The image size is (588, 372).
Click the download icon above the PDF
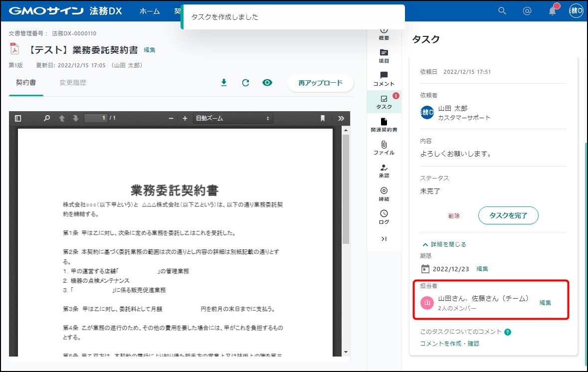(224, 83)
